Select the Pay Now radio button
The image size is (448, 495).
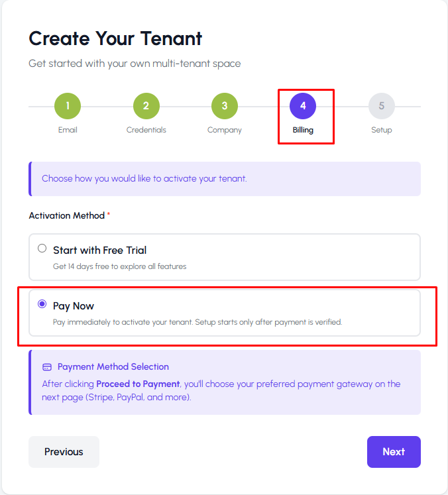click(x=42, y=304)
